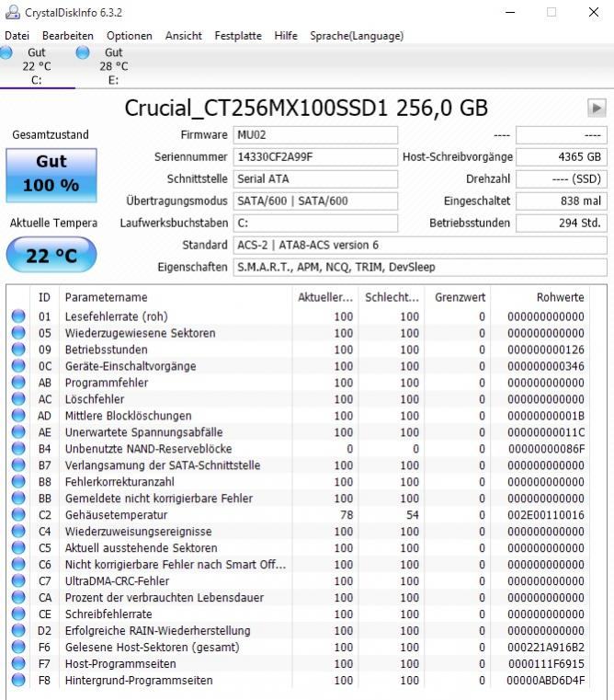Click the status icon for Wiederzugewiesene Sektoren
The height and width of the screenshot is (700, 614).
[18, 333]
